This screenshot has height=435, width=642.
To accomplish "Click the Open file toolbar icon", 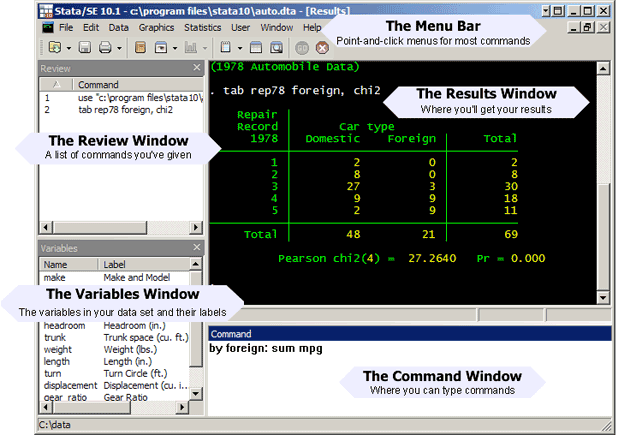I will coord(55,48).
